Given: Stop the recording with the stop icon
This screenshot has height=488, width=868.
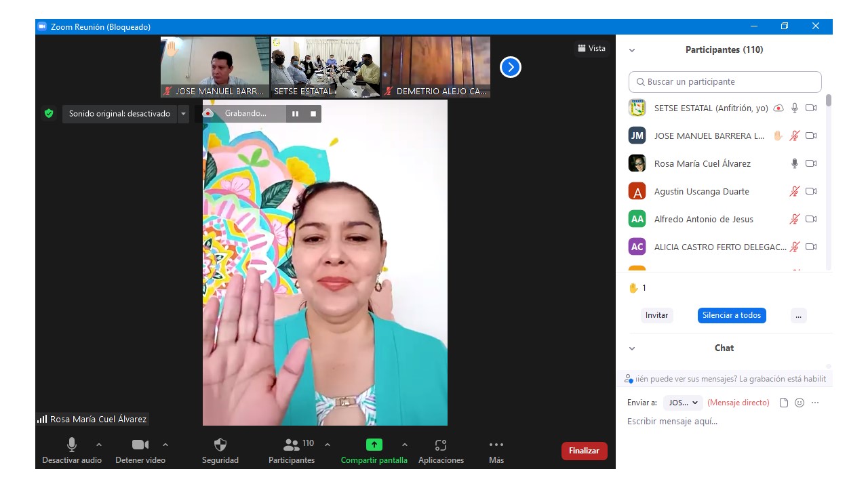Looking at the screenshot, I should [x=313, y=114].
